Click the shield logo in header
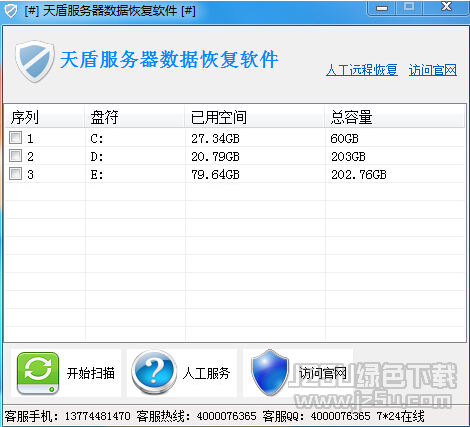470x427 pixels. [x=35, y=61]
